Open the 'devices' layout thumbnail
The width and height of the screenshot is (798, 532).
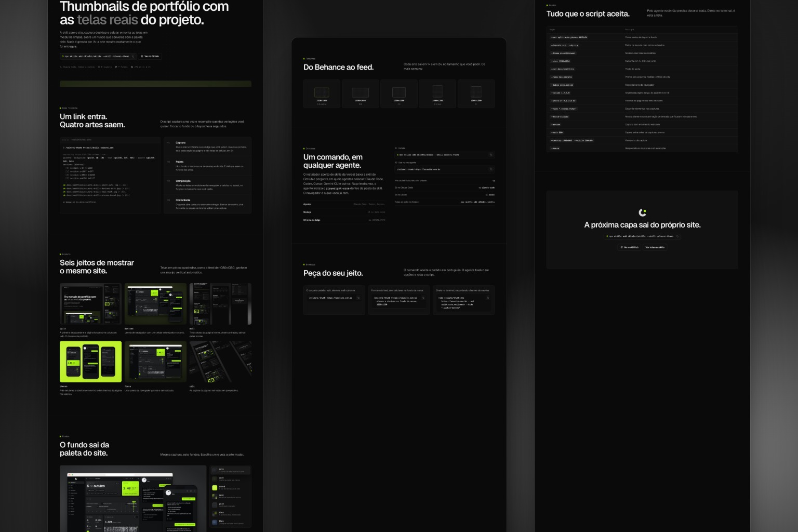coord(155,304)
